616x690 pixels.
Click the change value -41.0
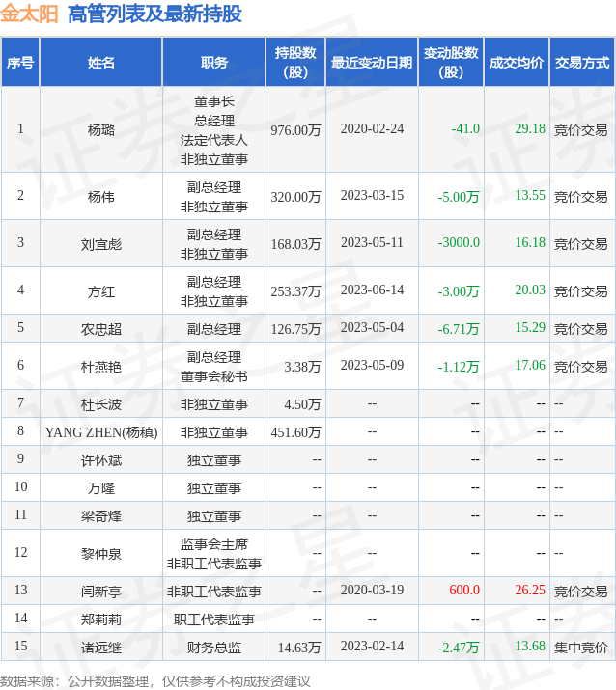(465, 128)
